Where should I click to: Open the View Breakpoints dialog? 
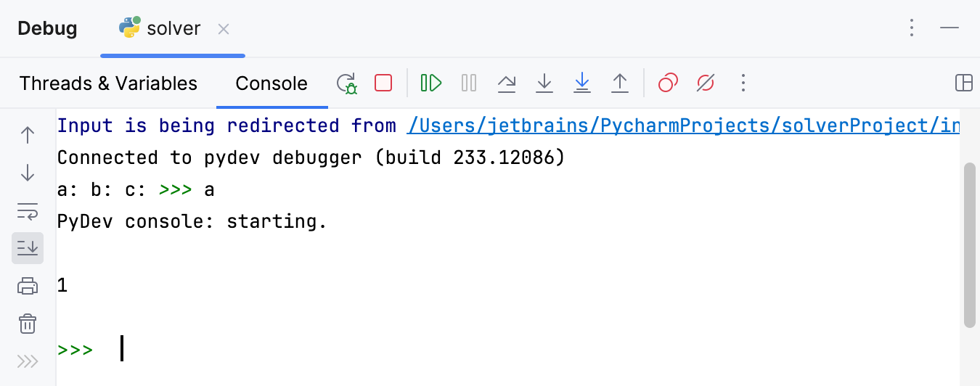(668, 83)
